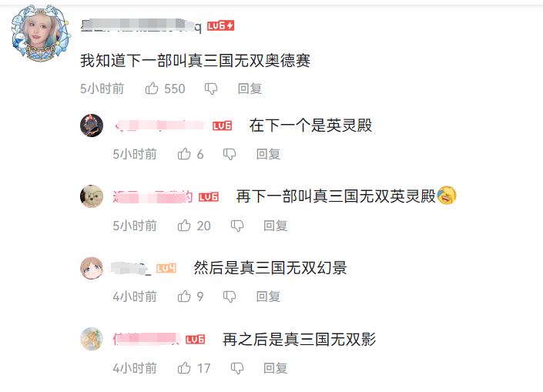Dislike the reply with the laughing emoji
This screenshot has width=543, height=392.
tap(237, 226)
